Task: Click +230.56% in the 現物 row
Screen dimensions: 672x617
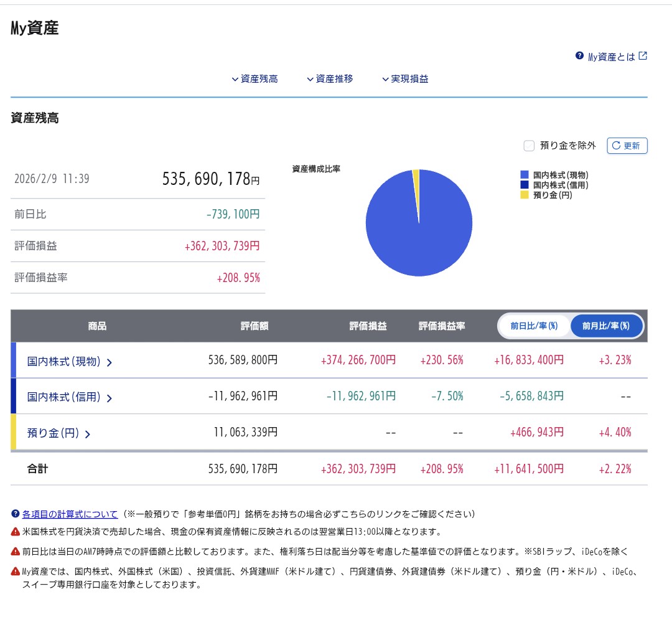Action: (x=442, y=360)
